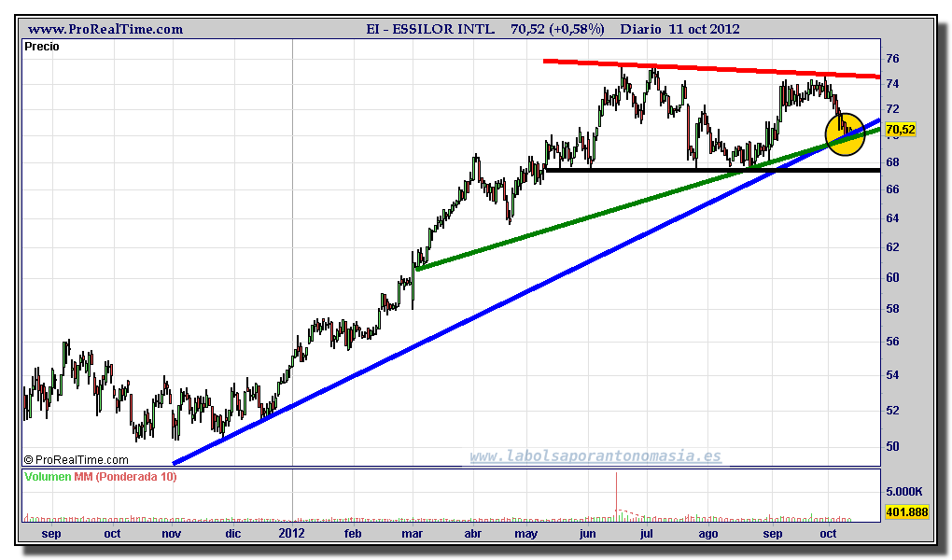Click the first sep label on time axis
Viewport: 952px width, 560px height.
point(51,534)
